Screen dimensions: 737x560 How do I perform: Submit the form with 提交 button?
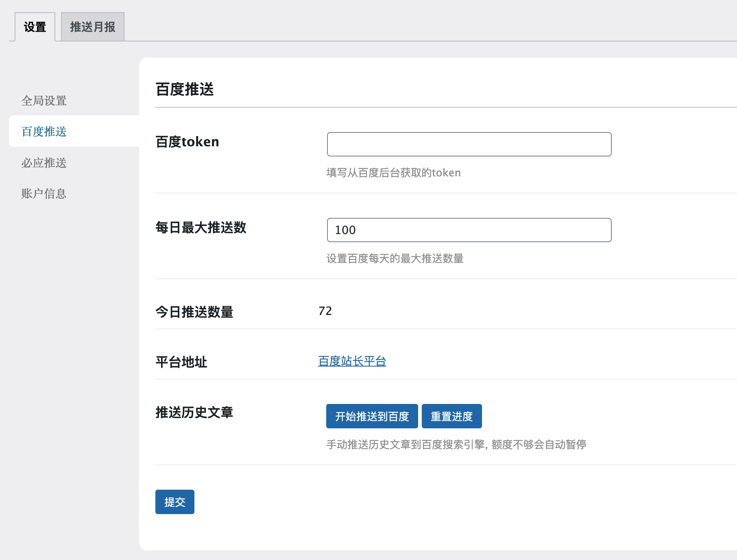click(175, 502)
